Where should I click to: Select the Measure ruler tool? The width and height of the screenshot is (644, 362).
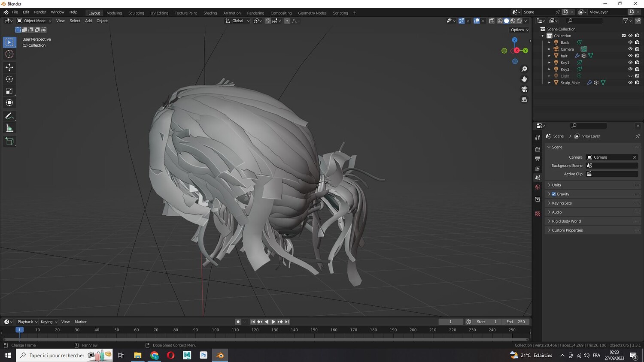coord(9,128)
